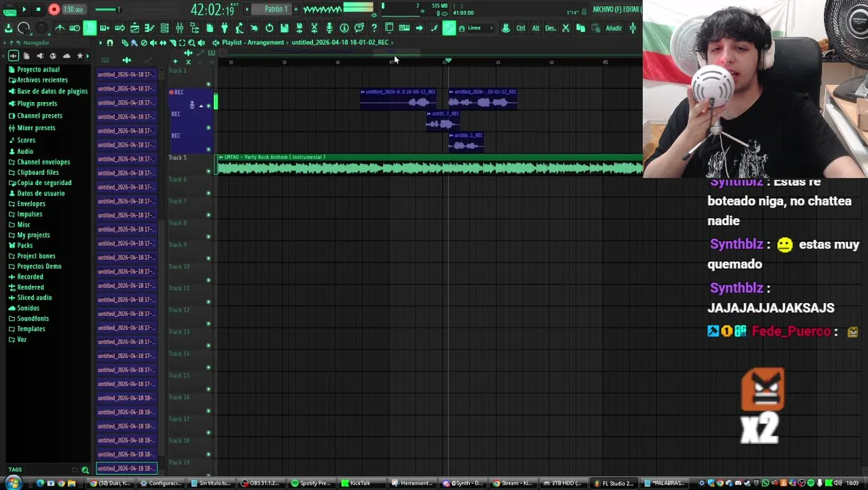Open the Copia de seguridad folder
This screenshot has width=868, height=490.
point(44,183)
